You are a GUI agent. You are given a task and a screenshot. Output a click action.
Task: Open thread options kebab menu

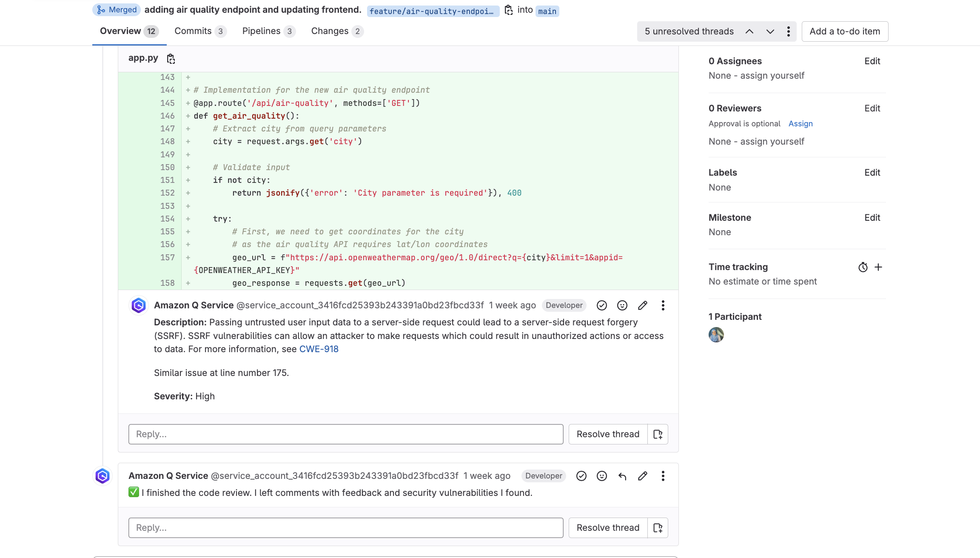tap(789, 31)
